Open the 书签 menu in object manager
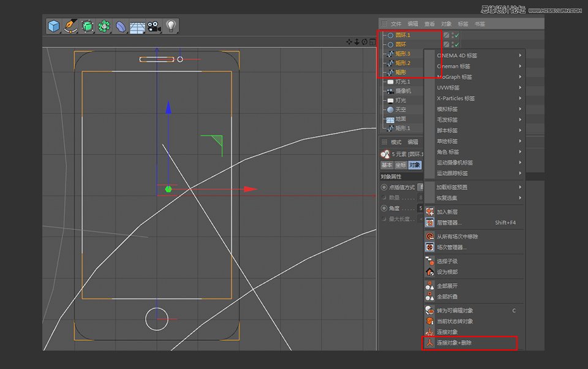Image resolution: width=588 pixels, height=369 pixels. click(x=480, y=24)
